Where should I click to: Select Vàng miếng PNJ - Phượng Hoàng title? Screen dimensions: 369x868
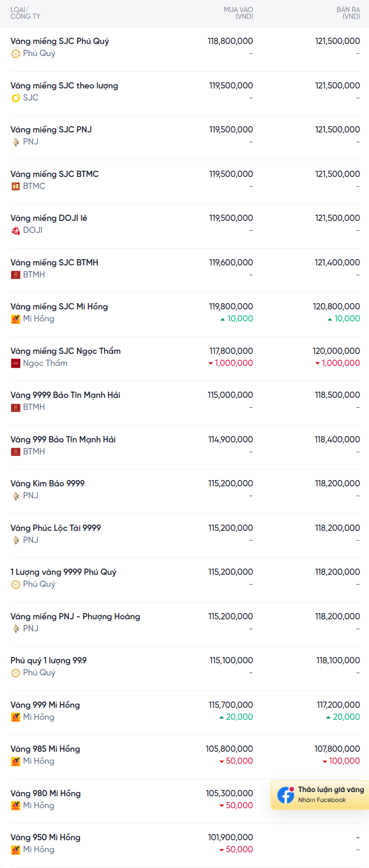pos(75,616)
